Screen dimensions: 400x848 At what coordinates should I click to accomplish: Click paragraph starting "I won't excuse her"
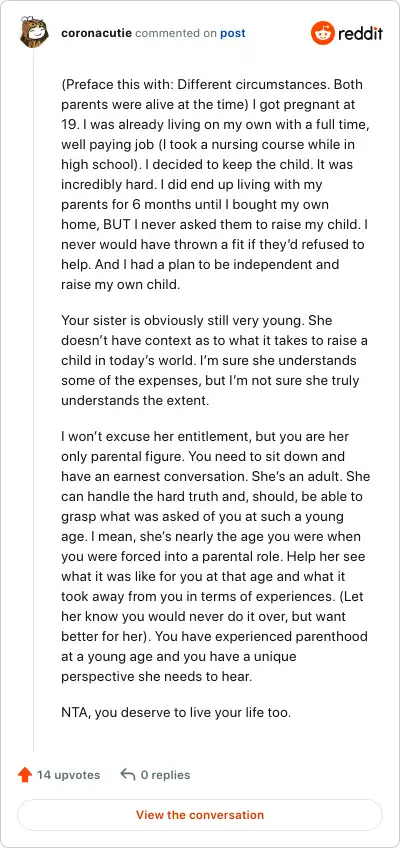coord(216,556)
